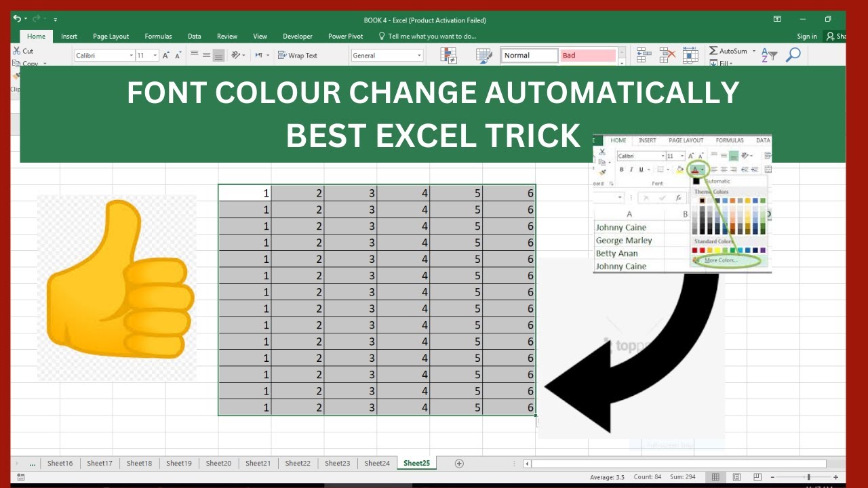Expand the AutoSum dropdown arrow
This screenshot has height=488, width=868.
pos(753,51)
